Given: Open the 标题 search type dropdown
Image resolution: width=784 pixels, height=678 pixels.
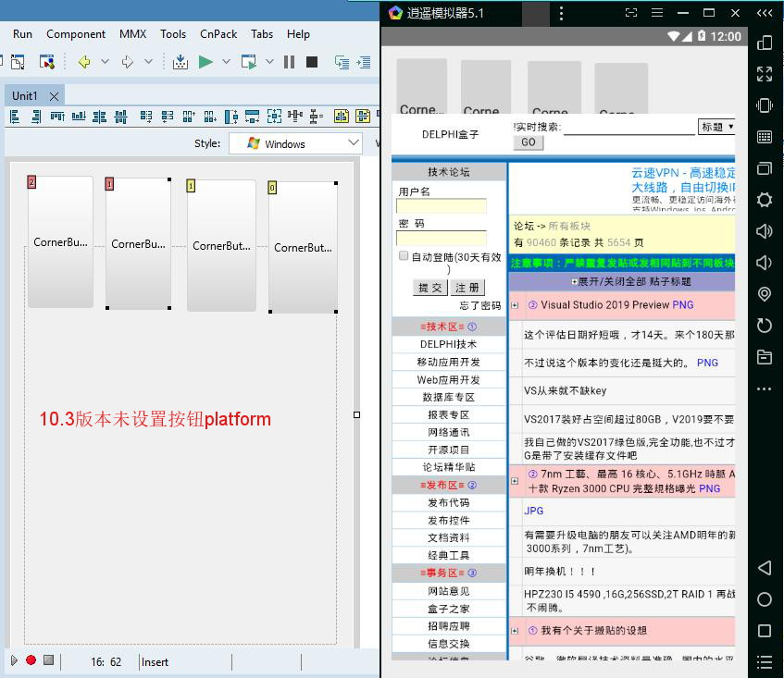Looking at the screenshot, I should click(x=716, y=127).
